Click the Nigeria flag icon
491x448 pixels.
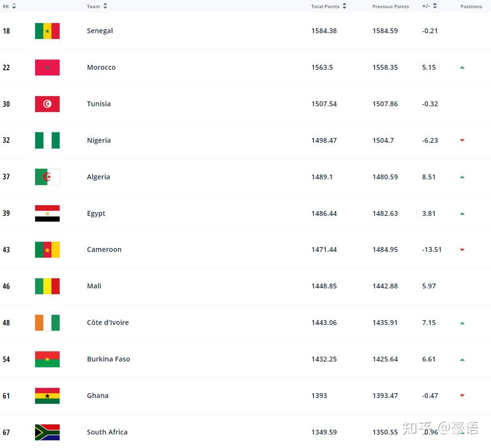pyautogui.click(x=47, y=140)
